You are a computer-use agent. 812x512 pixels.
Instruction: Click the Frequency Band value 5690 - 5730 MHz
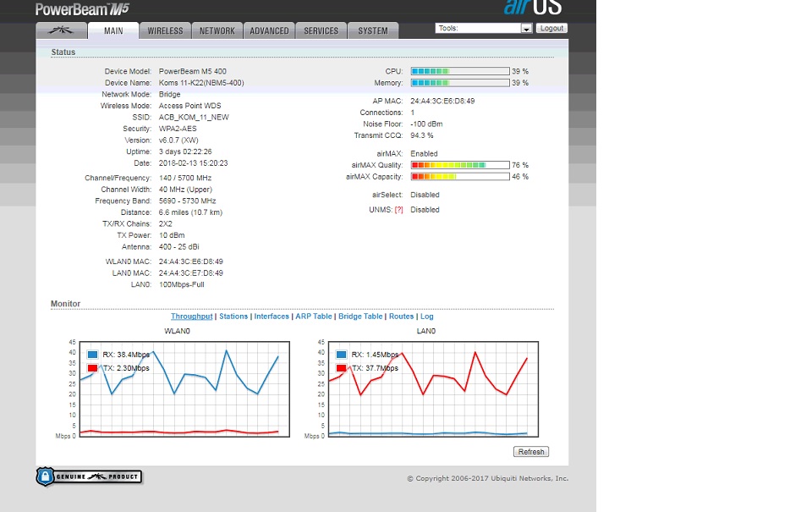pyautogui.click(x=187, y=201)
